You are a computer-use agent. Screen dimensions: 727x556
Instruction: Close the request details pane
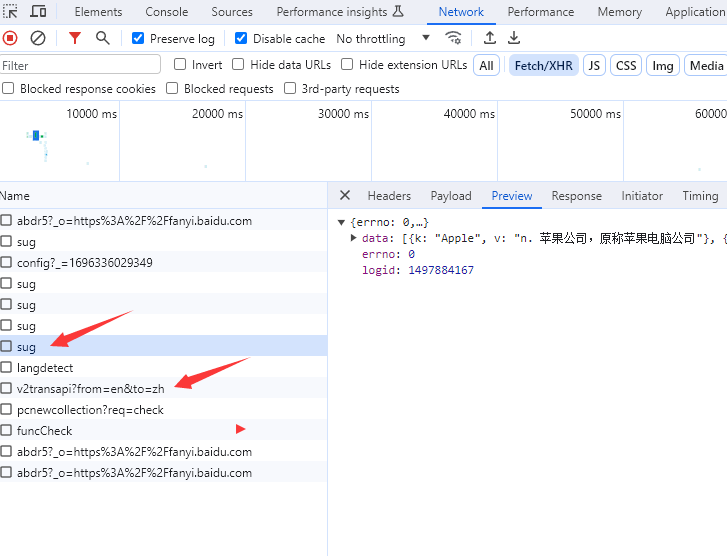345,196
